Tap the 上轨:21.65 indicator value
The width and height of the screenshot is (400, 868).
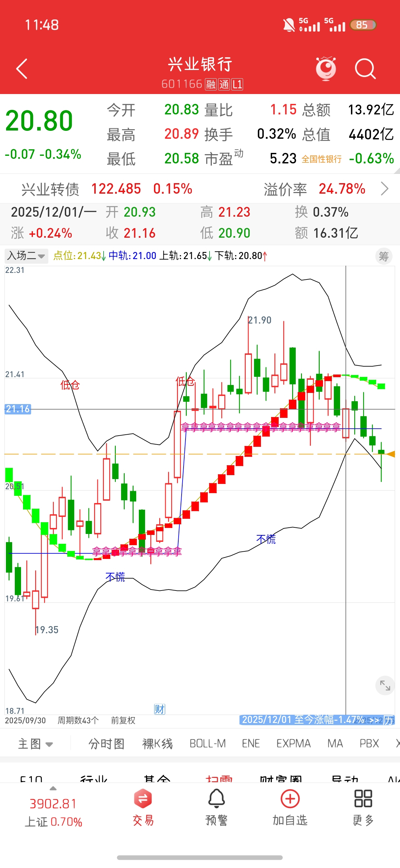[185, 256]
